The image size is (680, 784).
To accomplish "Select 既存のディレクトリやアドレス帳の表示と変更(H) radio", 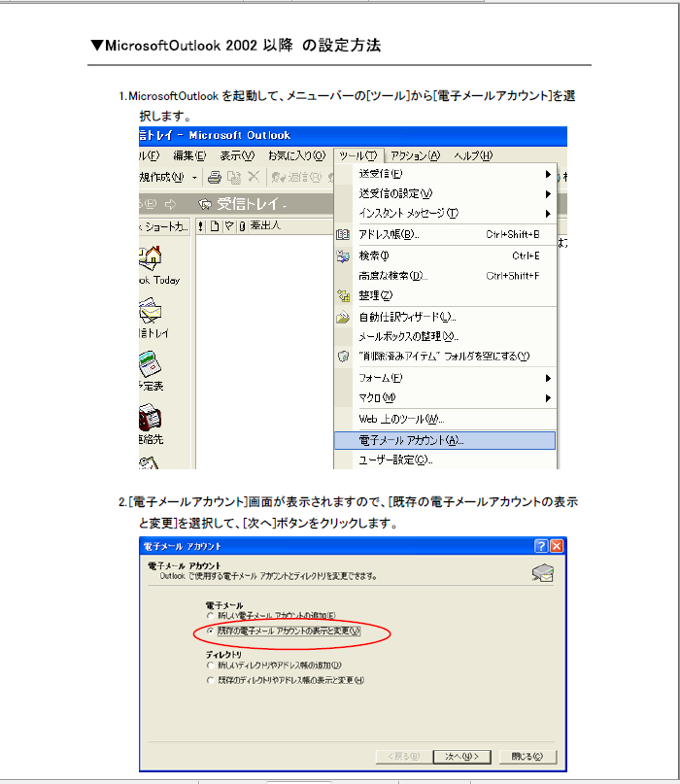I will point(211,680).
